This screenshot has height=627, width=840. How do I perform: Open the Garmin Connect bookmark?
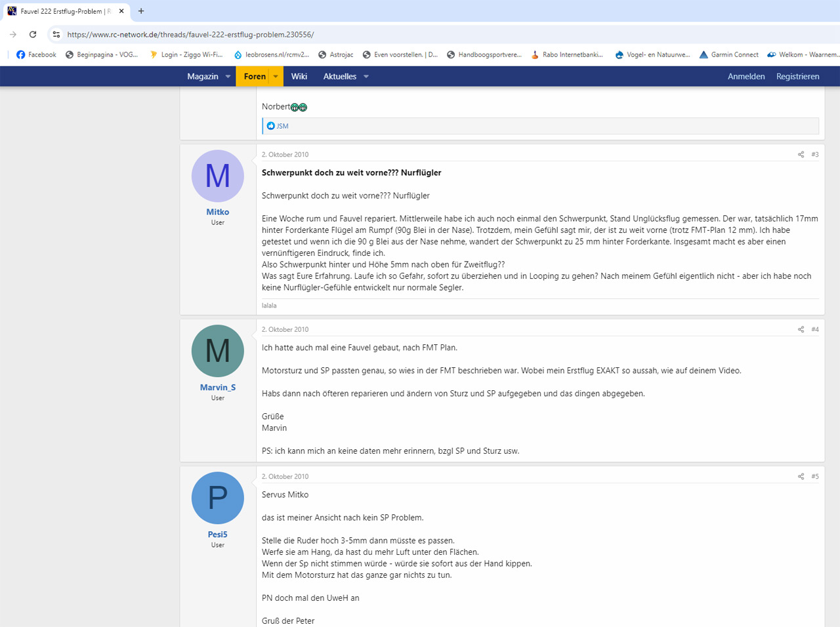729,55
